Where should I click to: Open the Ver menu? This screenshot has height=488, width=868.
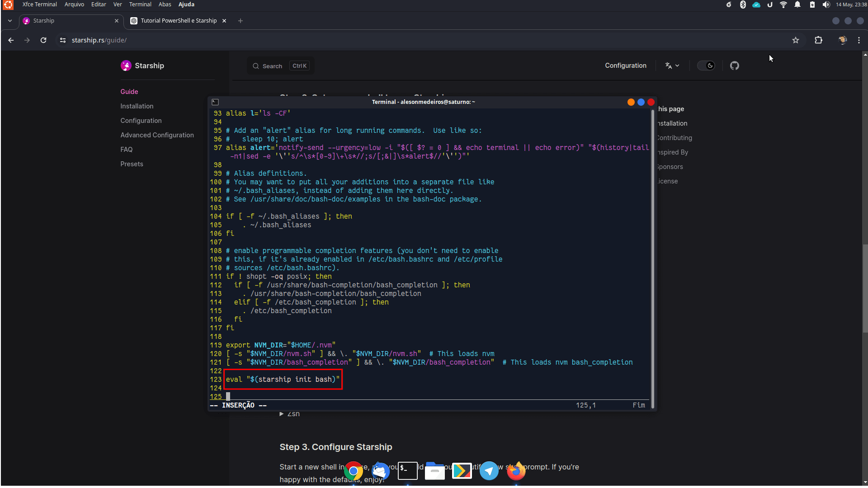point(118,5)
